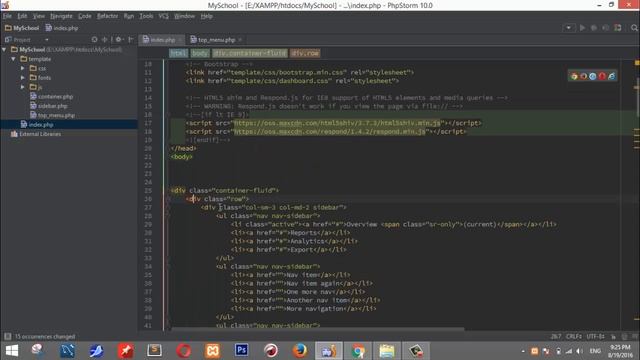Open in Opera from editor browser icons
640x360 pixels.
pos(602,76)
